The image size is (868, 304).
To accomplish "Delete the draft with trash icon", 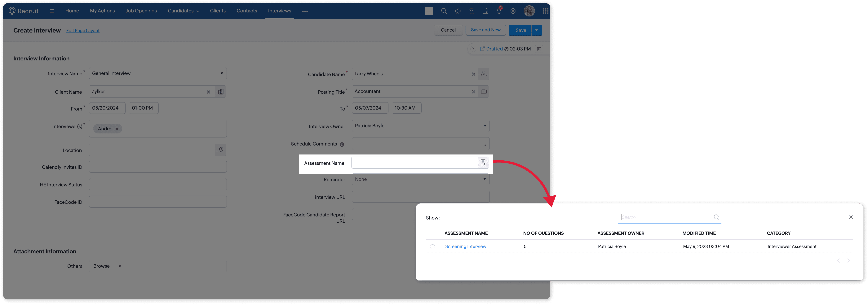I will coord(539,49).
